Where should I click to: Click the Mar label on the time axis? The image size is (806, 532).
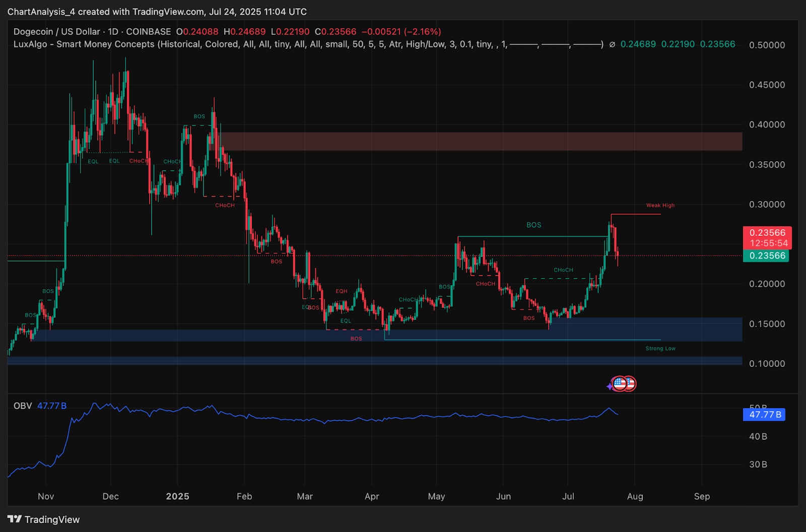pos(305,497)
